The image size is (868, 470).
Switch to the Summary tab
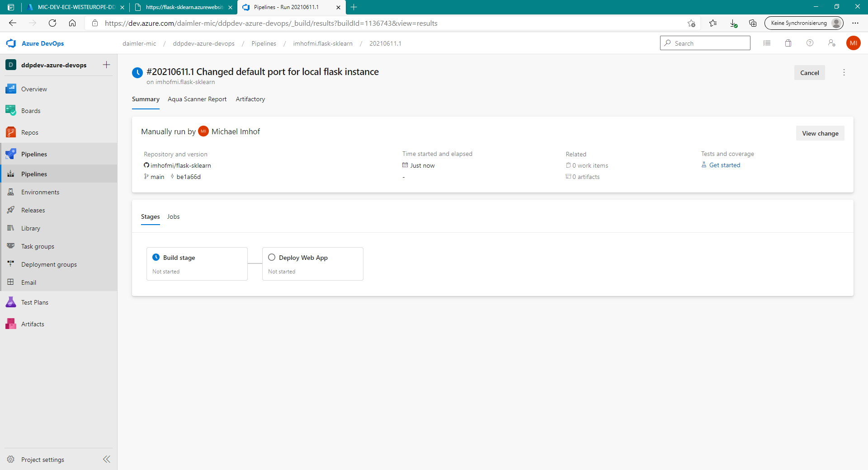(146, 99)
